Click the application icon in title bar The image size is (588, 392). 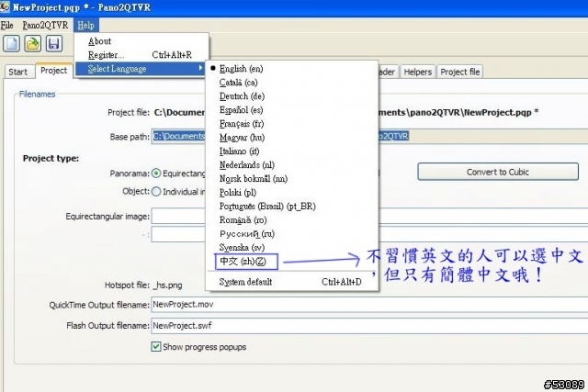coord(5,6)
